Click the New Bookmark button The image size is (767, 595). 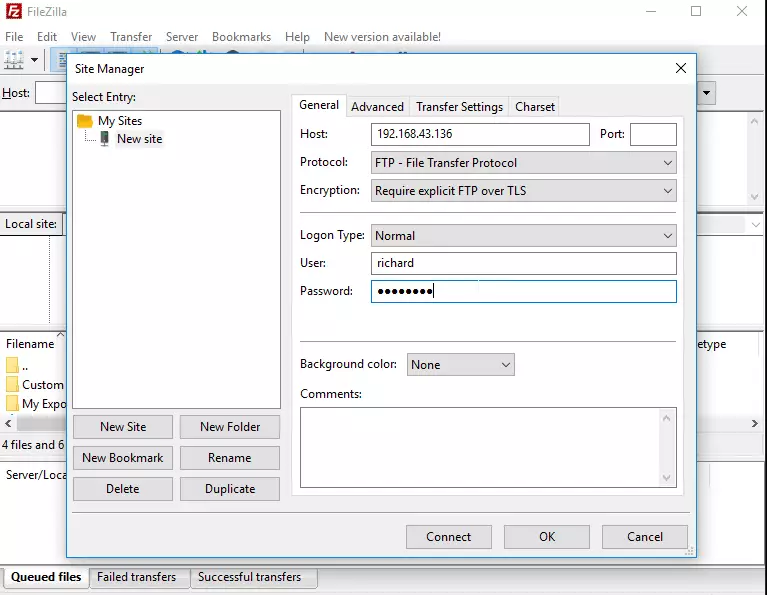(123, 458)
